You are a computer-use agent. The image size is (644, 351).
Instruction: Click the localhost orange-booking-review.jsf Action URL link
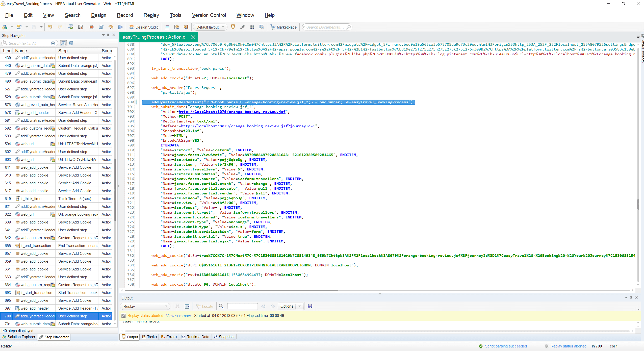[x=232, y=112]
